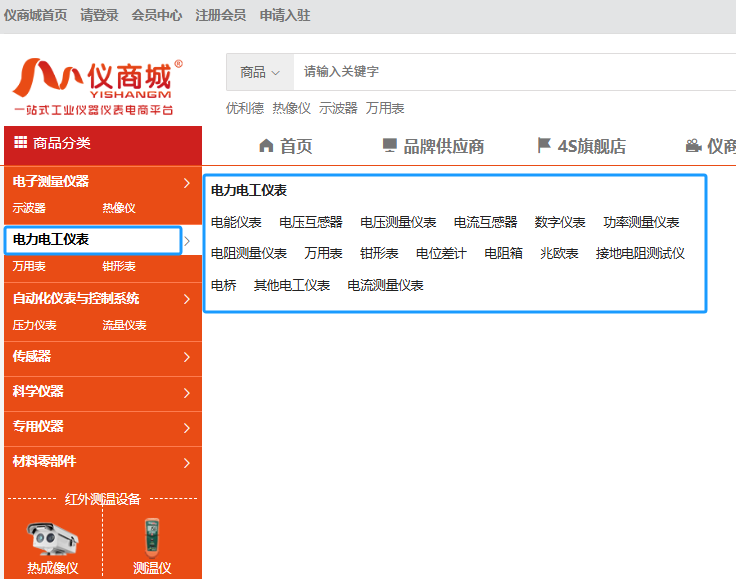Open the 自动化仪表与控制系统 category
The height and width of the screenshot is (579, 736).
point(76,299)
